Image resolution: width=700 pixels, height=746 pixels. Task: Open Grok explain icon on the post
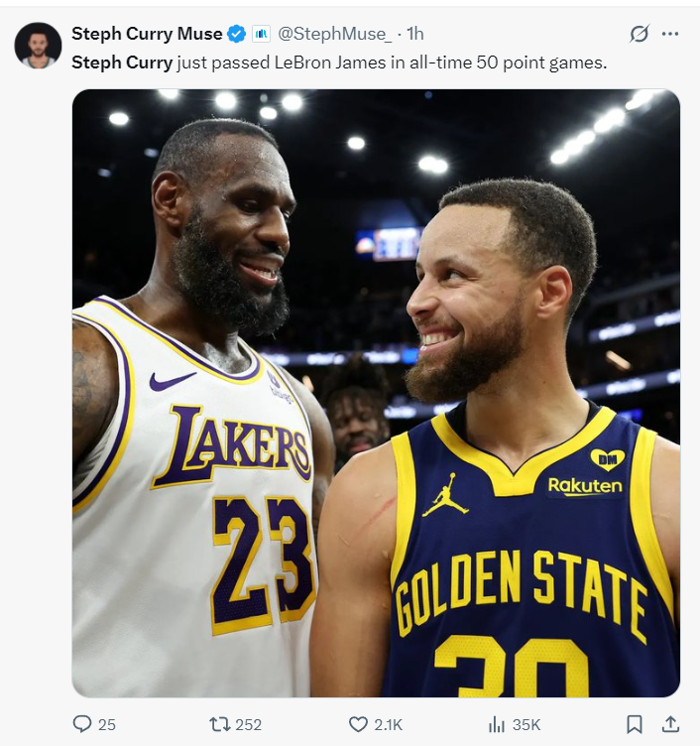[x=639, y=34]
